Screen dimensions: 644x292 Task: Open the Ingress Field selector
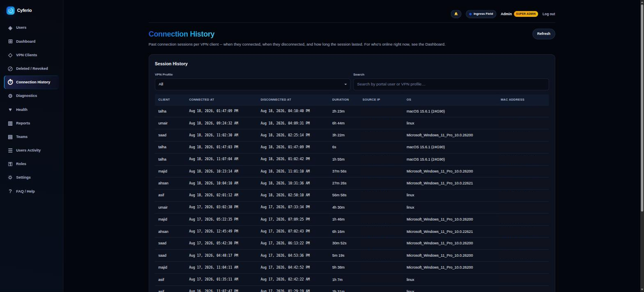481,14
